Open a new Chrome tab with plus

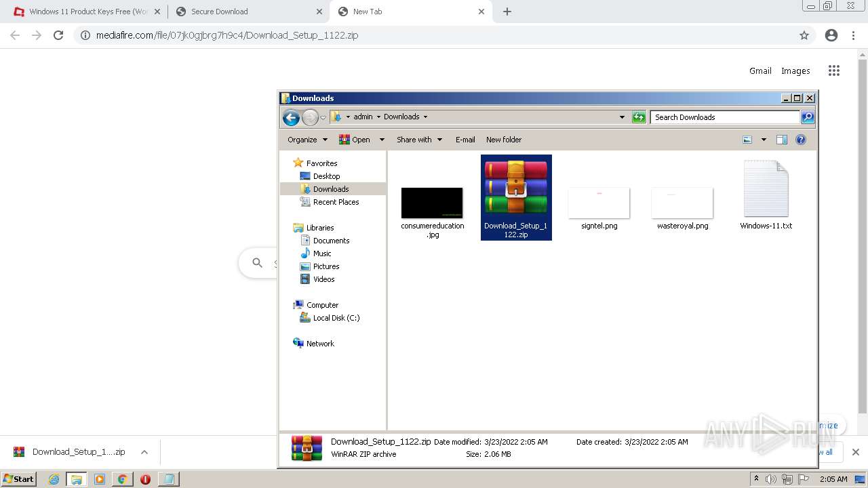[x=507, y=12]
